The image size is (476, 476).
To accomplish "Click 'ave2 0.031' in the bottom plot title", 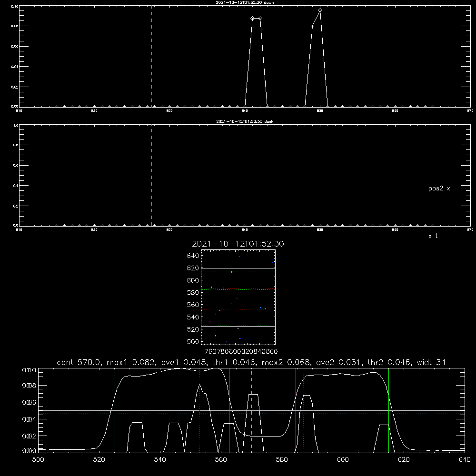I will tap(338, 362).
